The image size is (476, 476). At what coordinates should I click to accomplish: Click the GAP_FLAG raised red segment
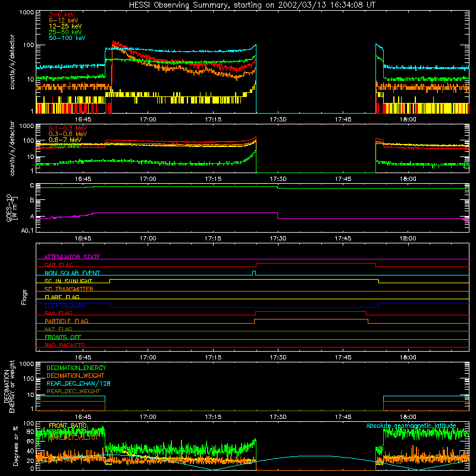(x=316, y=264)
